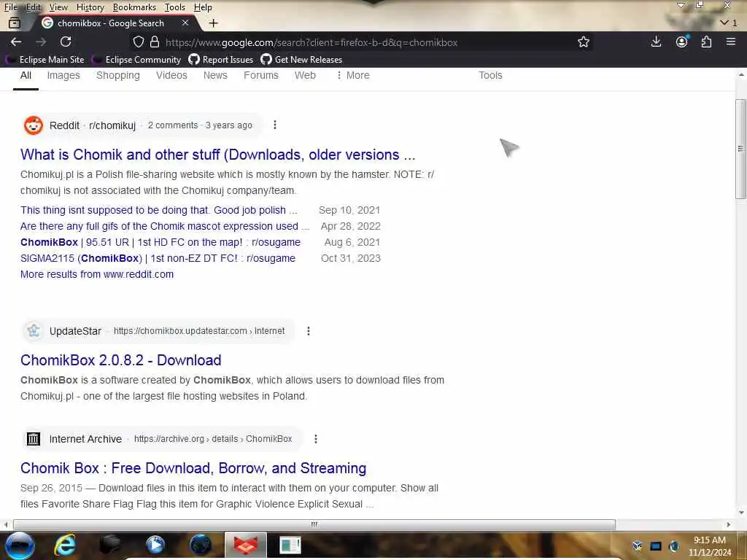Open the History menu
Image resolution: width=747 pixels, height=560 pixels.
coord(90,7)
